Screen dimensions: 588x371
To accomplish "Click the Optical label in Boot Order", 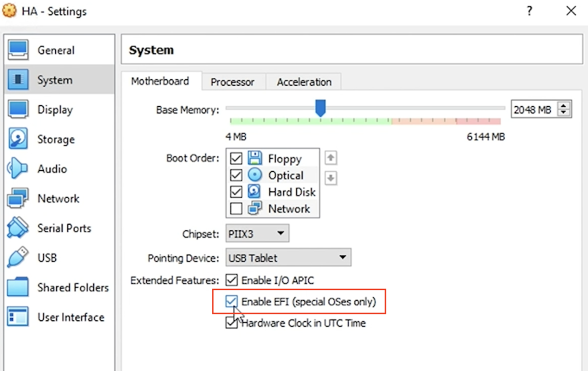I will (286, 175).
